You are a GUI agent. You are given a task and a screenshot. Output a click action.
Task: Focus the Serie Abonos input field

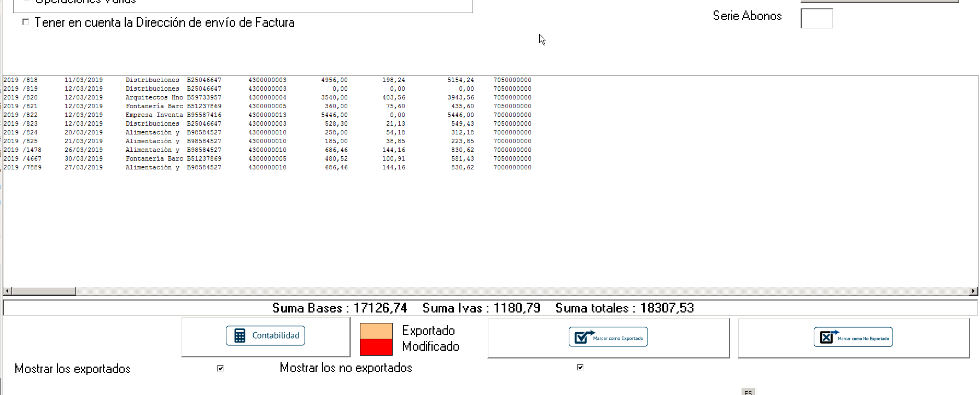(816, 19)
